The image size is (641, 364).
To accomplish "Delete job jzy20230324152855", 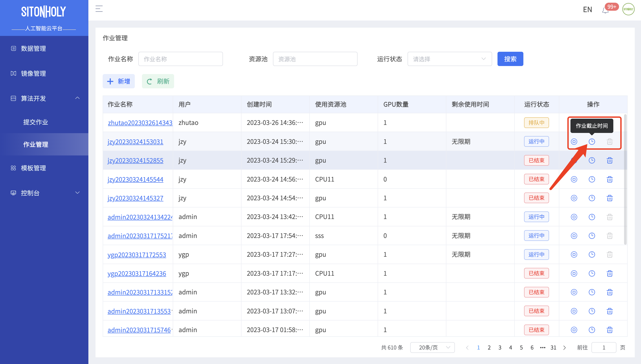I will click(610, 161).
